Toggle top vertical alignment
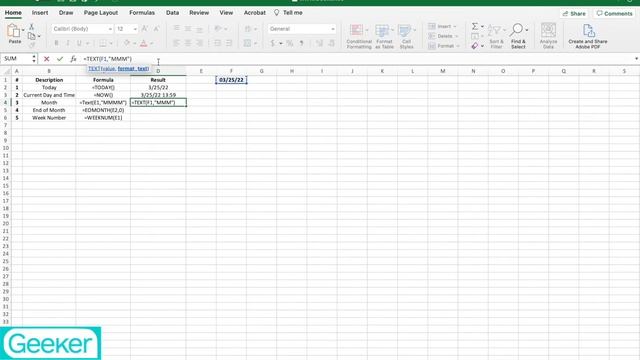Screen dimensions: 640x360 click(176, 29)
